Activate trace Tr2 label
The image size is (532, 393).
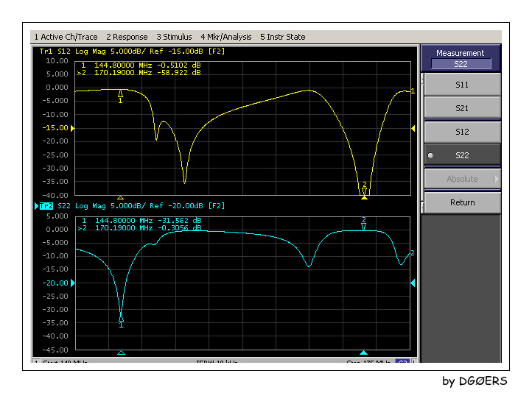[x=46, y=206]
